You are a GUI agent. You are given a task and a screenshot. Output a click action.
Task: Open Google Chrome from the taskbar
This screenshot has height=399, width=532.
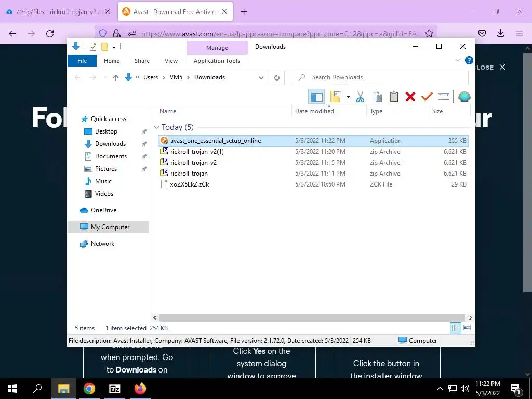(x=89, y=389)
